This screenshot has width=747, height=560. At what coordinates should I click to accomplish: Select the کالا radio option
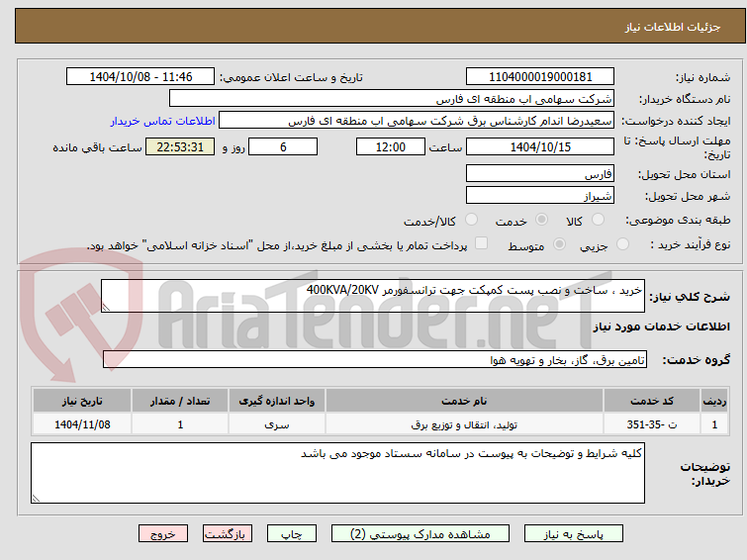coord(598,220)
